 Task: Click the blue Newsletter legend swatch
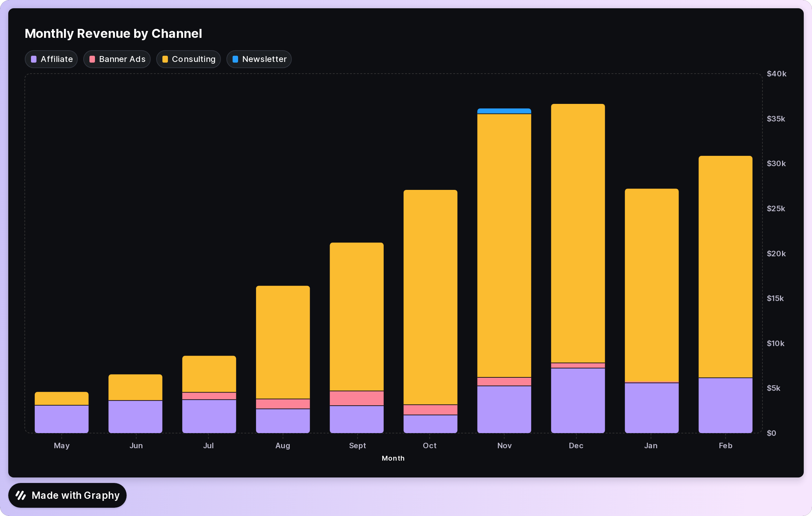click(x=235, y=59)
